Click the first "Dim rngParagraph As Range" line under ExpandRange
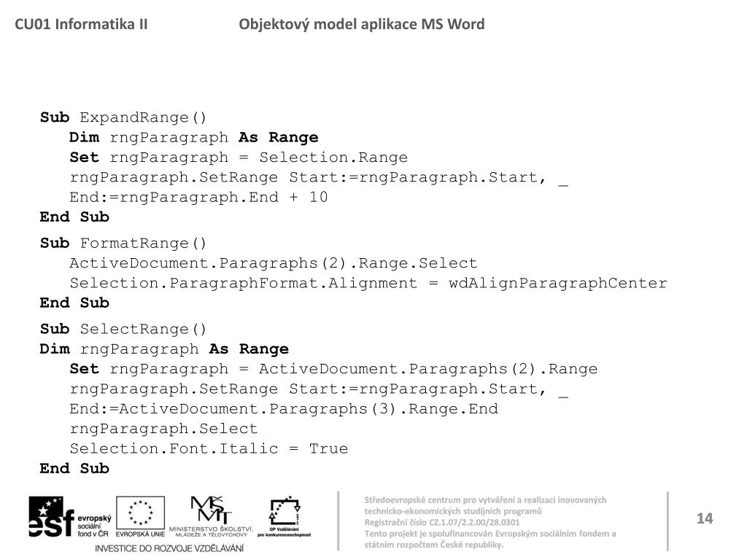The image size is (747, 560). click(x=194, y=137)
